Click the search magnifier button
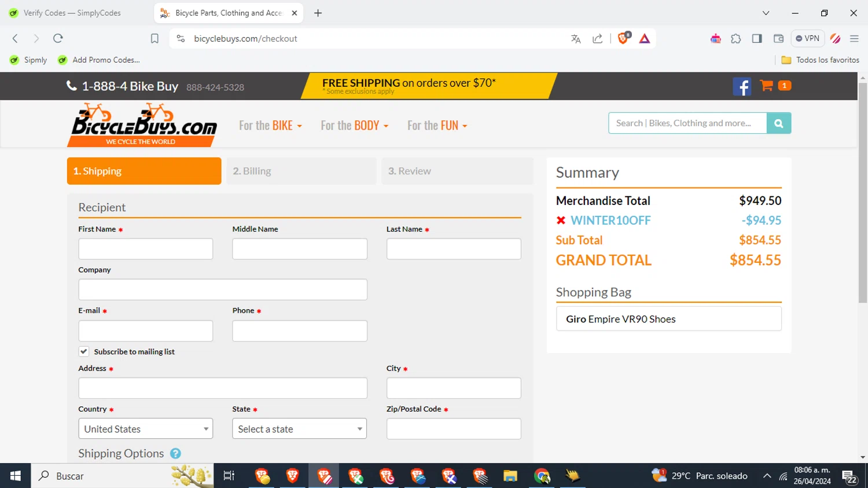Viewport: 868px width, 488px height. tap(779, 123)
